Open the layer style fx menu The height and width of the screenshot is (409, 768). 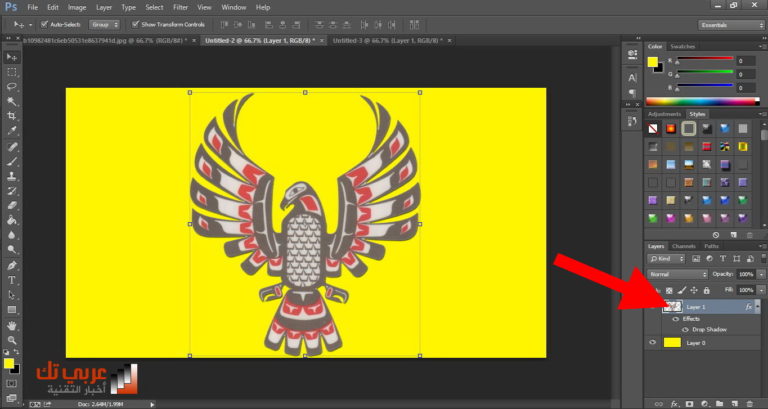click(x=674, y=404)
